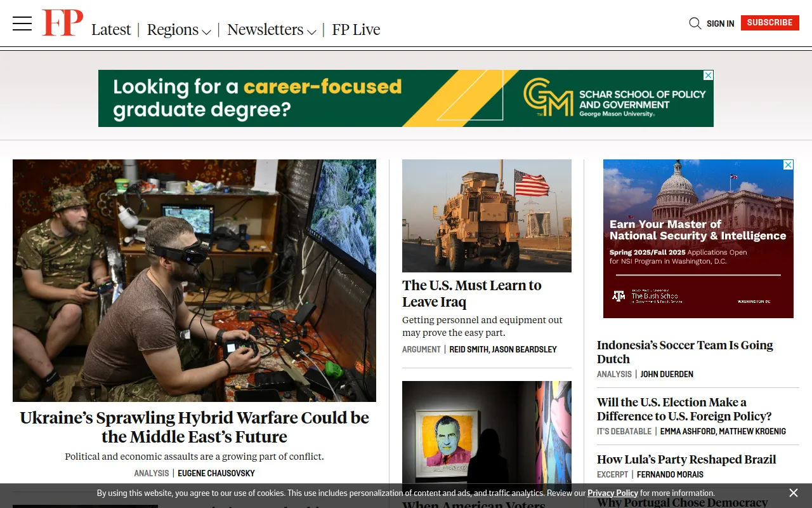
Task: Select the Argument tag
Action: [x=421, y=349]
